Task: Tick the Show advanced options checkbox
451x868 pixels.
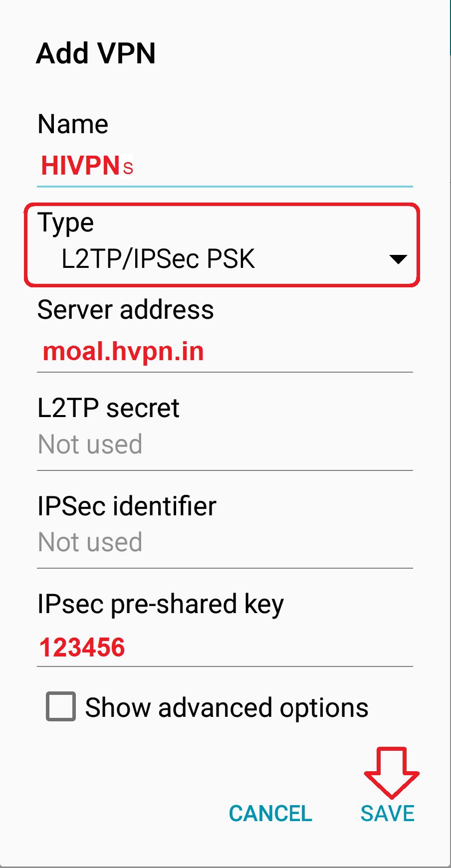Action: (x=61, y=706)
